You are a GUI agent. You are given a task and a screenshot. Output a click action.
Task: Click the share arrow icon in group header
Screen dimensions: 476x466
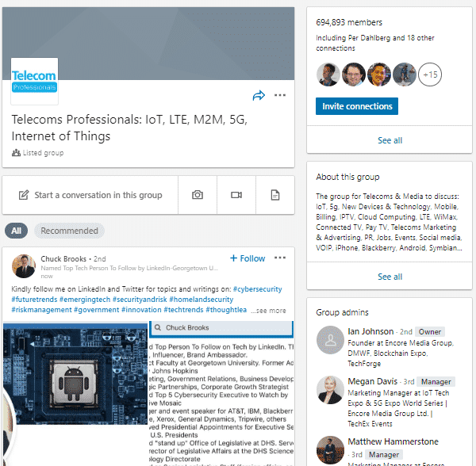pyautogui.click(x=259, y=96)
